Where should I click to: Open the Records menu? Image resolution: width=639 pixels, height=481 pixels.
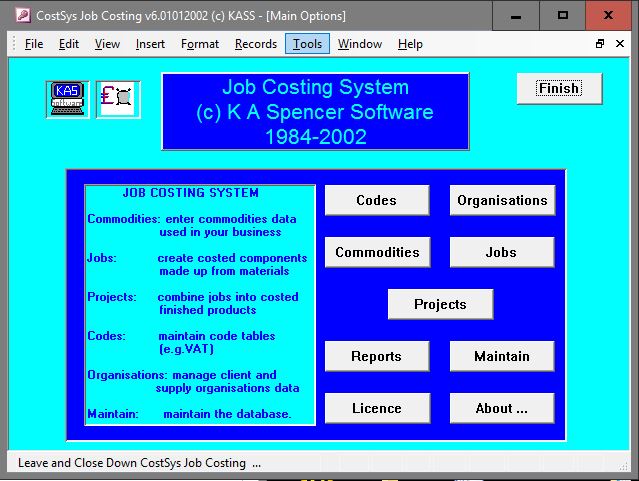point(256,44)
